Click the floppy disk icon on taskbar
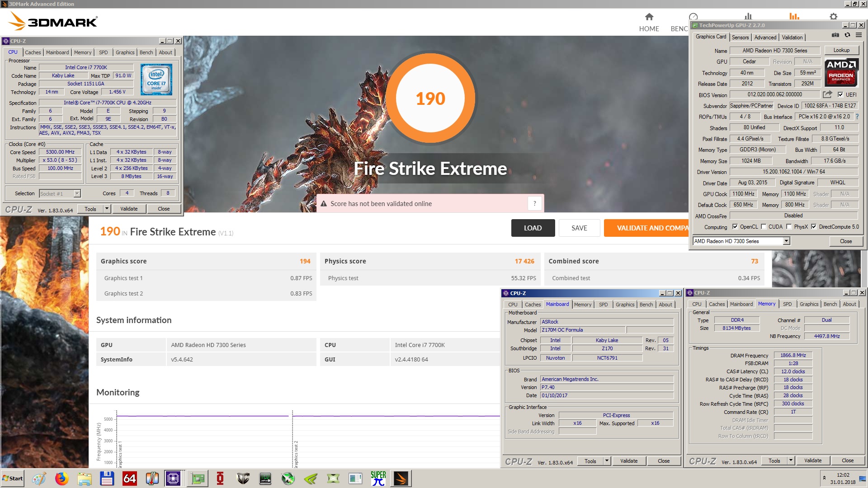 click(107, 479)
